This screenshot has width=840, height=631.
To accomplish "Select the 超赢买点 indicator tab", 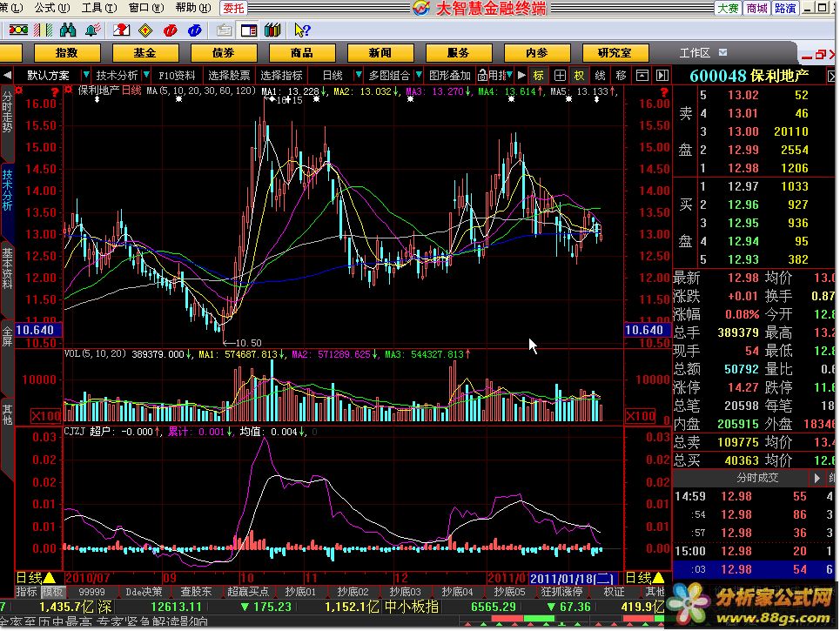I will (247, 592).
